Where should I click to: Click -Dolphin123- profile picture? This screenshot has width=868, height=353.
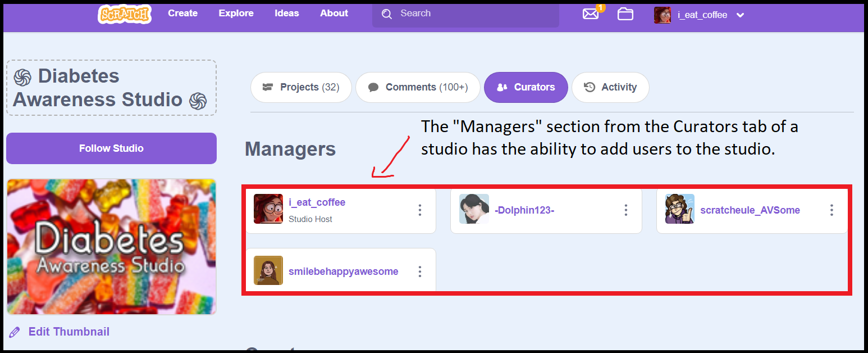click(474, 209)
